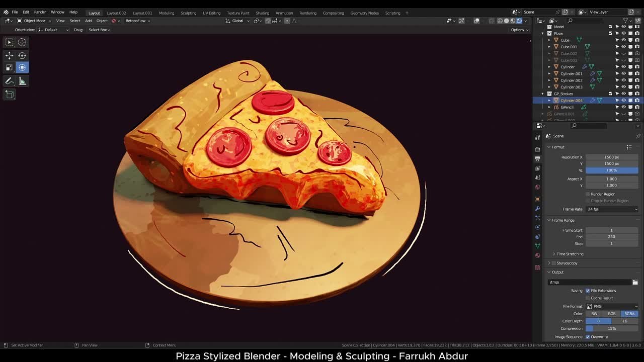Open the Frame Rate dropdown

tap(612, 209)
